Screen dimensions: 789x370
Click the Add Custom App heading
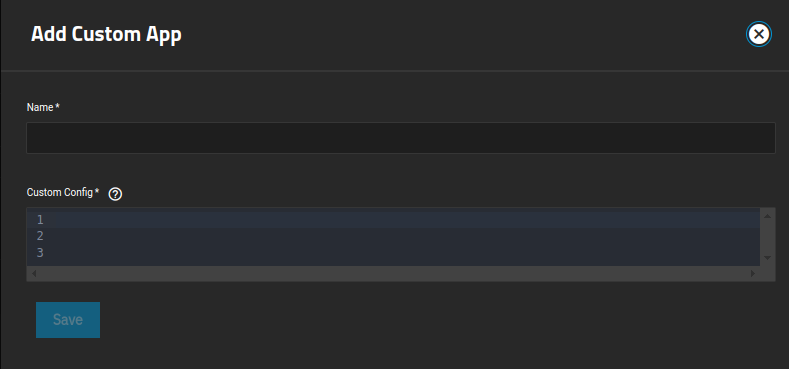click(x=106, y=34)
